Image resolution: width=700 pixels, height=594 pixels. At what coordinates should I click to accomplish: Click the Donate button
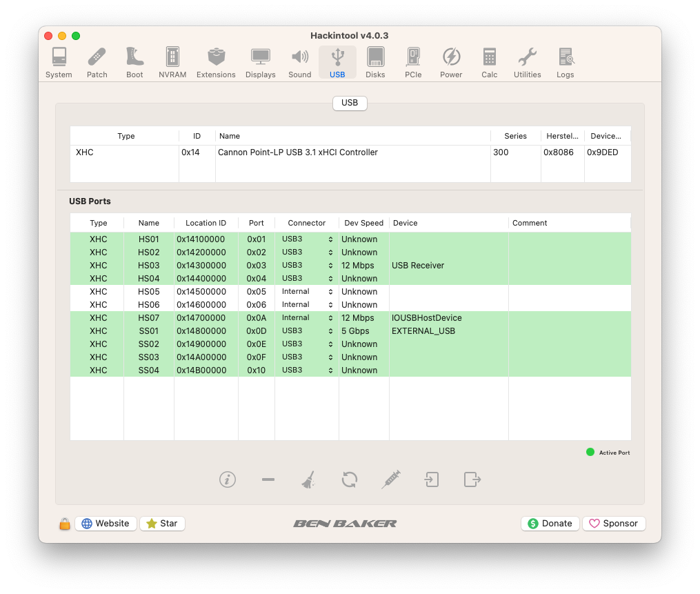click(550, 524)
